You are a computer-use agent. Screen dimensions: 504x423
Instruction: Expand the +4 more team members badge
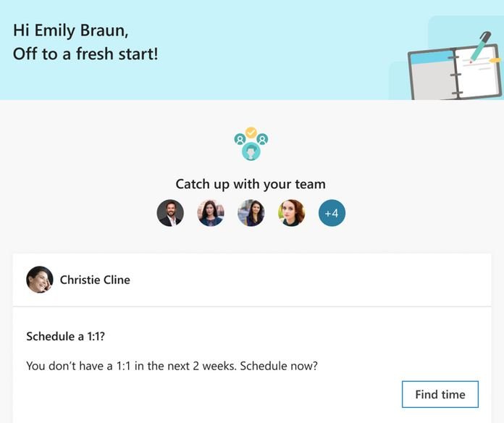[332, 213]
